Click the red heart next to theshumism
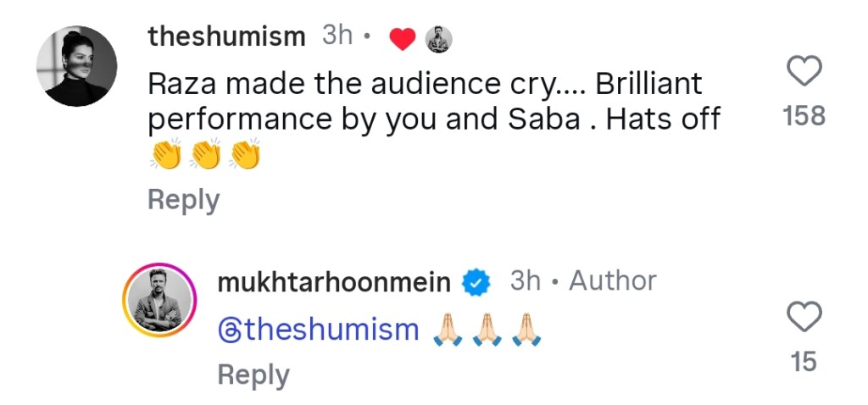This screenshot has height=405, width=868. tap(402, 39)
